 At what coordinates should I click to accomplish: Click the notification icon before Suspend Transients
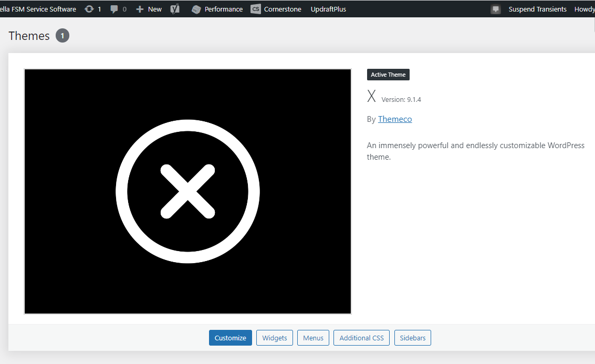[x=496, y=9]
